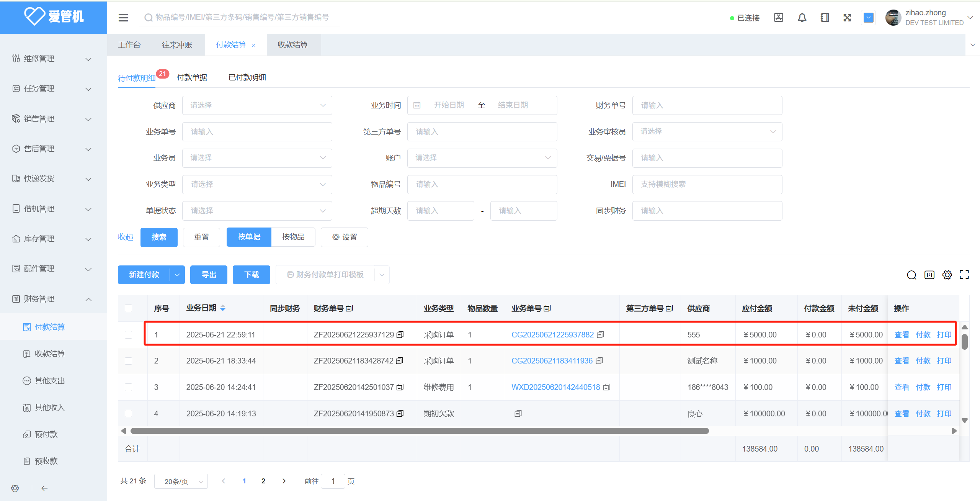Click the blue dropdown square icon in header
Viewport: 980px width, 501px height.
point(869,18)
